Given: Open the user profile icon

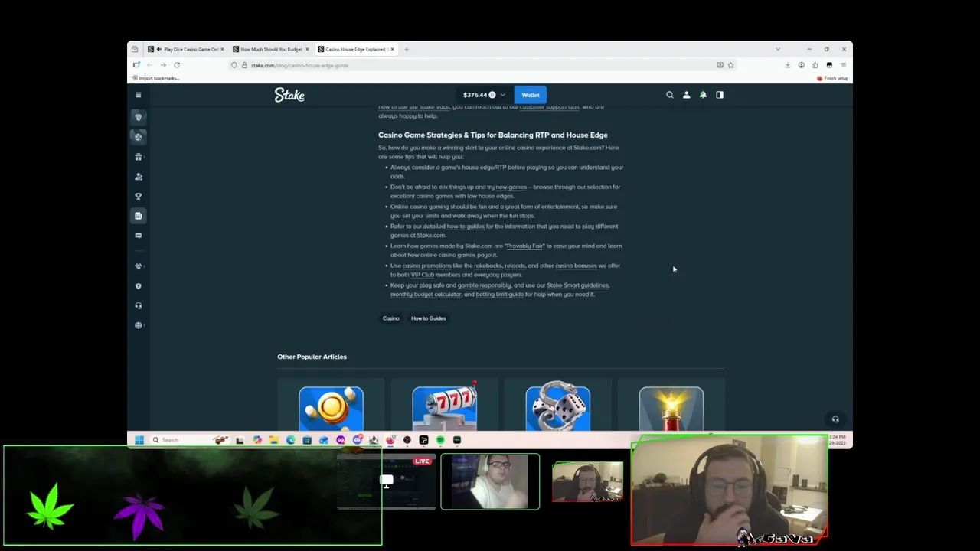Looking at the screenshot, I should point(686,95).
